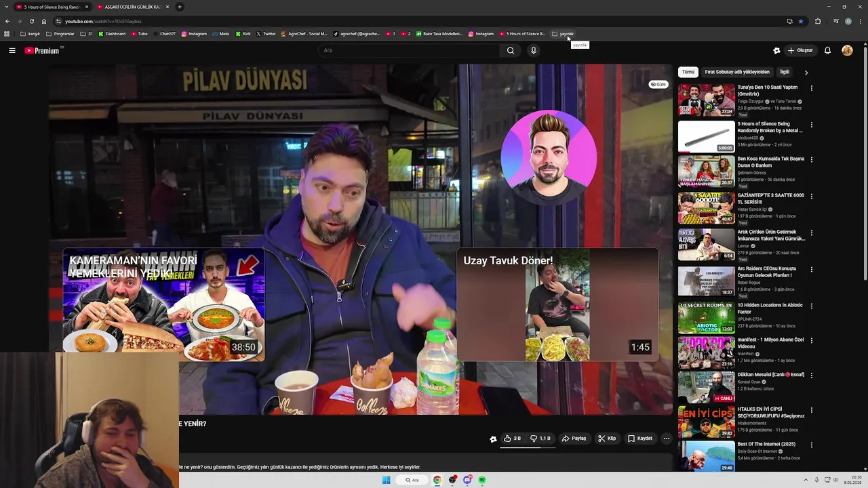Open more actions ellipsis under video
Screen dimensions: 868x488
[x=666, y=439]
